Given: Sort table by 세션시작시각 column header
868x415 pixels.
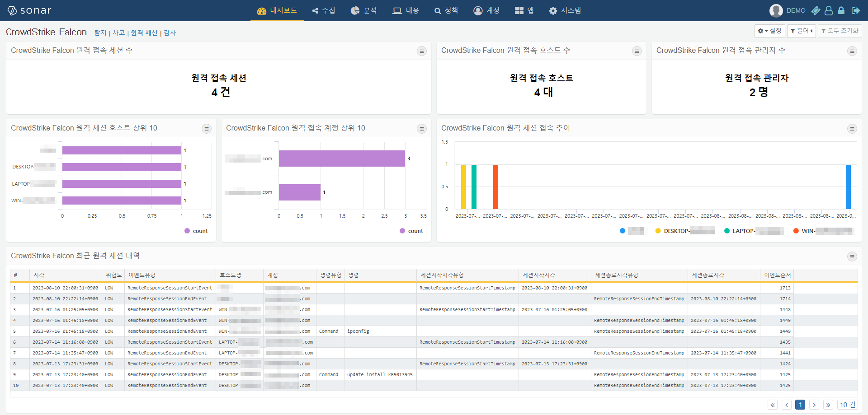Looking at the screenshot, I should point(555,275).
